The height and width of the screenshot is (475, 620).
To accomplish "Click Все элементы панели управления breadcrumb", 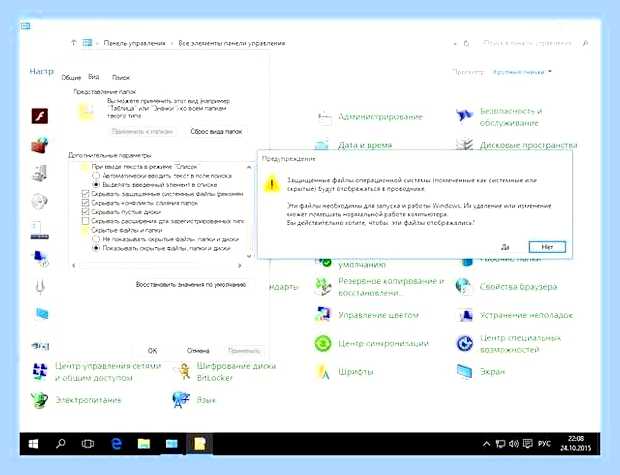I will pos(232,43).
